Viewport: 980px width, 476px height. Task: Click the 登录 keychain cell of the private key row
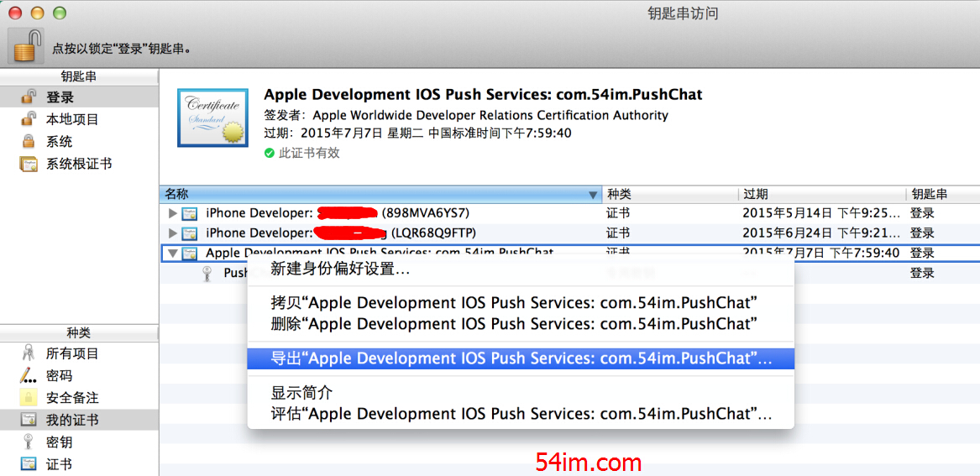pyautogui.click(x=922, y=273)
